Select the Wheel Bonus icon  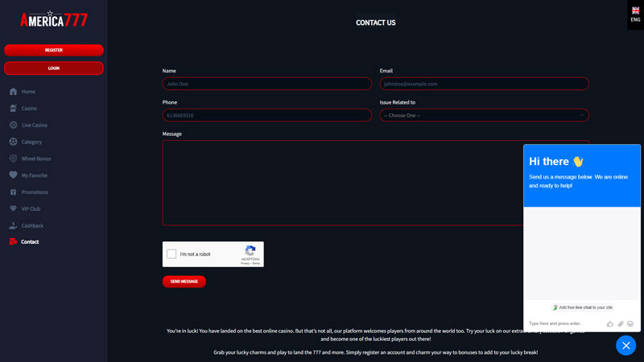(x=13, y=158)
